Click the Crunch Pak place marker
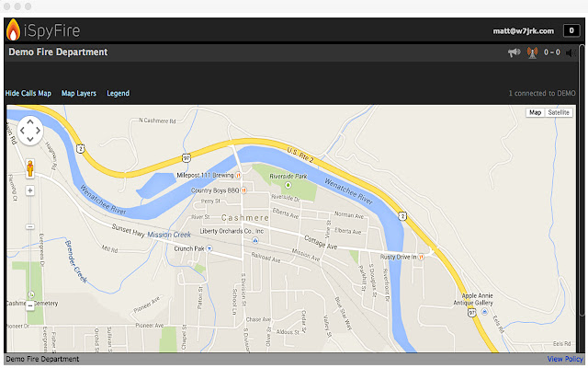Screen dimensions: 588x368 click(x=209, y=248)
